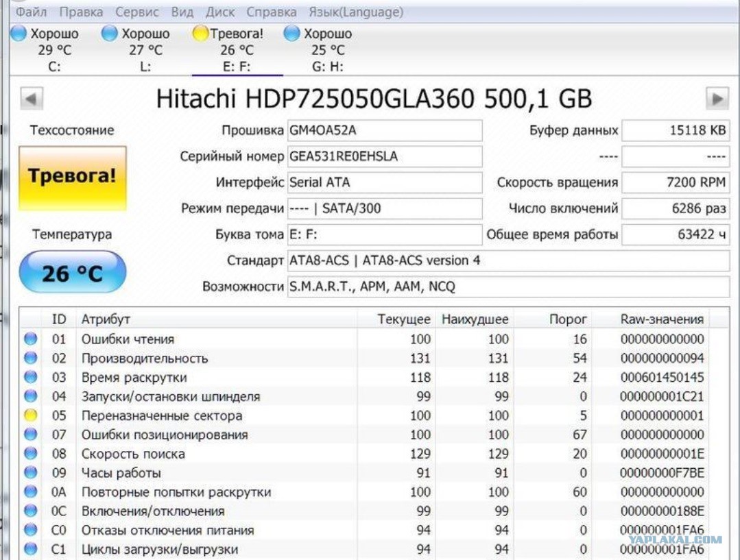
Task: Click status orb of Ошибки позиционирования row
Action: click(x=31, y=434)
